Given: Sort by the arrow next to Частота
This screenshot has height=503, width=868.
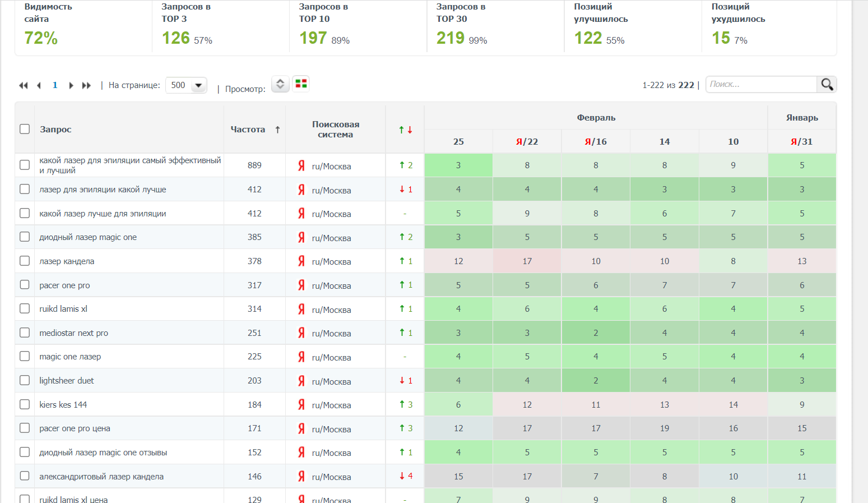Looking at the screenshot, I should coord(277,130).
